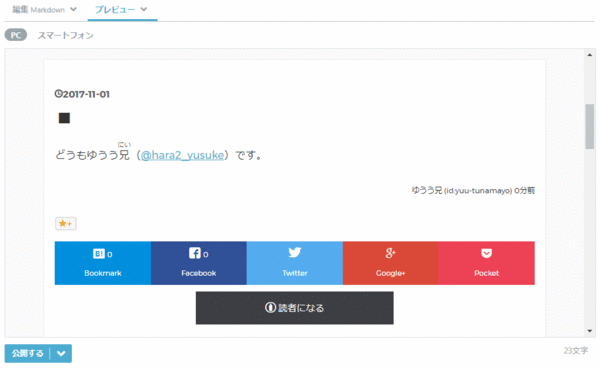Open the 編集 Markdown tab
The height and width of the screenshot is (368, 600).
click(x=39, y=10)
